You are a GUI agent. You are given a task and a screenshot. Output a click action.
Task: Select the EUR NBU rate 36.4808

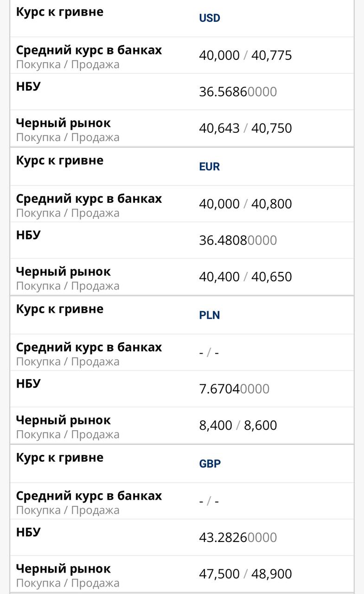tap(237, 240)
